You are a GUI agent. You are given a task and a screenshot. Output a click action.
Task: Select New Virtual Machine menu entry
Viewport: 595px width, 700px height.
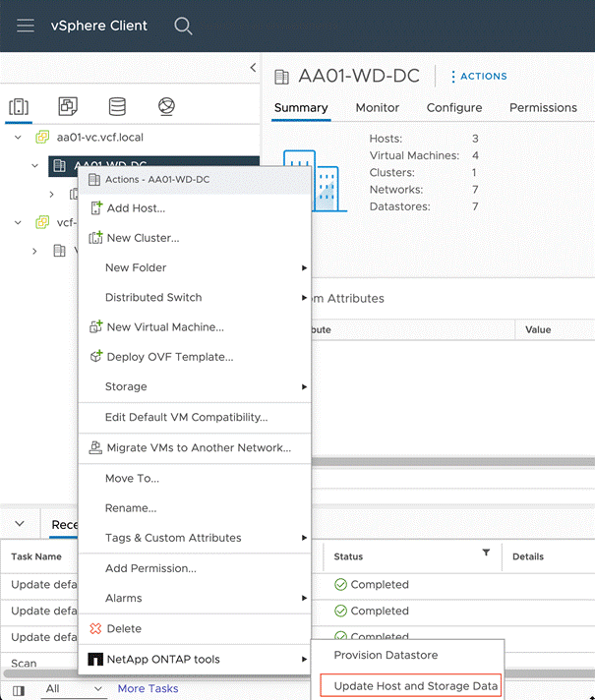pyautogui.click(x=195, y=326)
